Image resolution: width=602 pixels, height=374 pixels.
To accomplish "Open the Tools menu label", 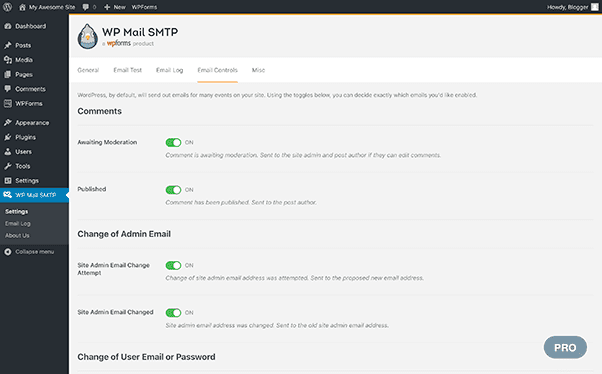I will pos(23,166).
